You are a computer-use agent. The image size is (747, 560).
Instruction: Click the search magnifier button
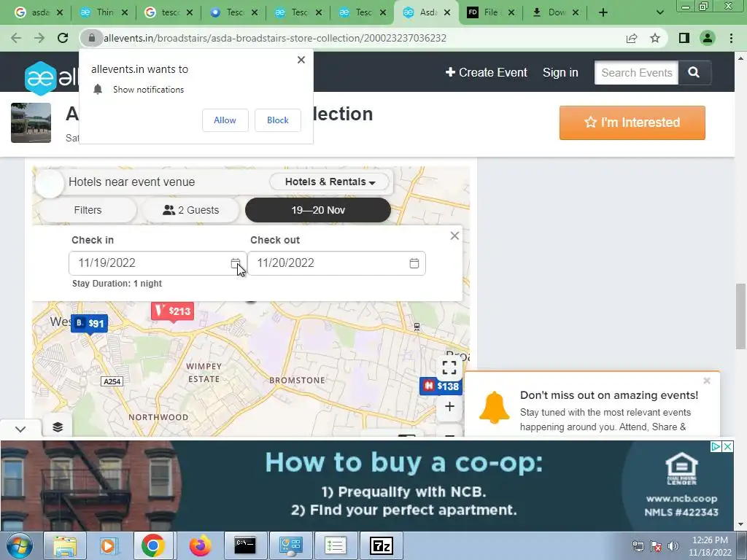(x=694, y=72)
